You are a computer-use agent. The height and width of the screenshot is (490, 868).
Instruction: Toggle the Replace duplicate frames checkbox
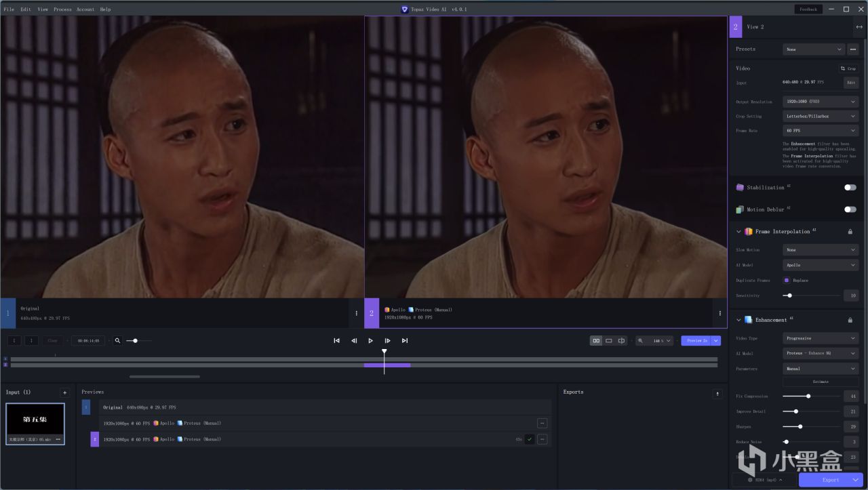coord(787,280)
